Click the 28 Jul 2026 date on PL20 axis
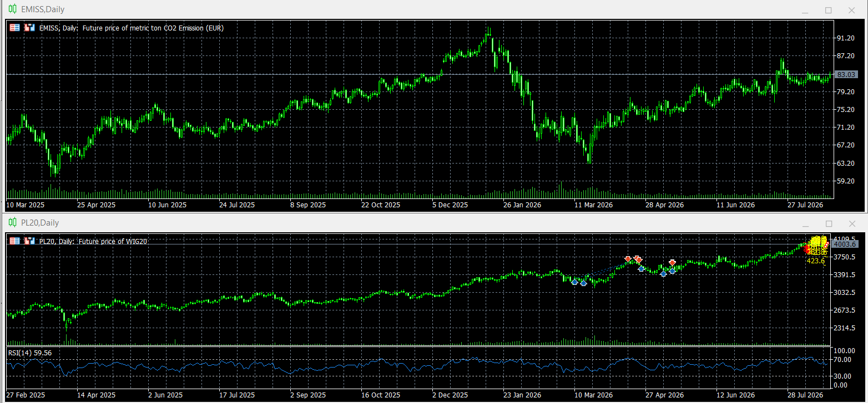868x403 pixels. [x=806, y=395]
